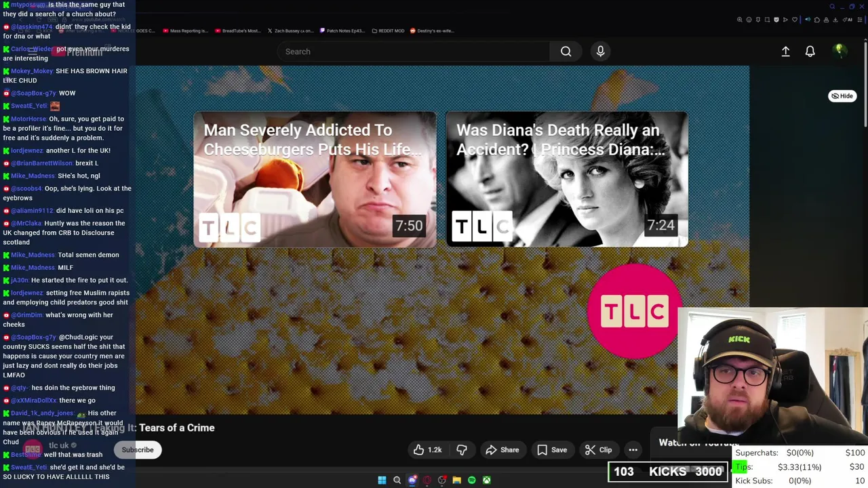Click the 'Kick Subs:' goal row label
The image size is (868, 488).
coord(754,481)
